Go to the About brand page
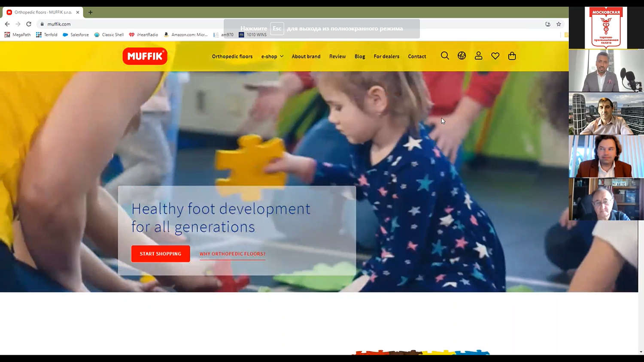The image size is (644, 362). tap(306, 56)
